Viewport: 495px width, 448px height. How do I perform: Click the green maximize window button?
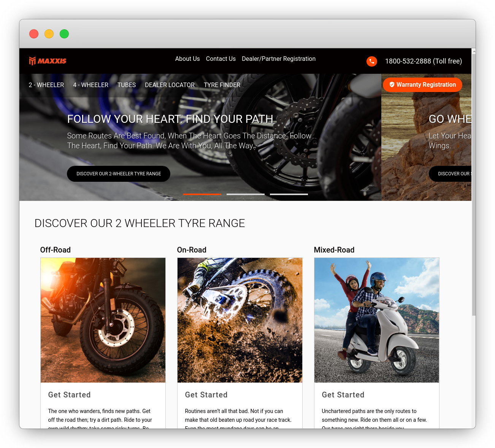tap(64, 34)
